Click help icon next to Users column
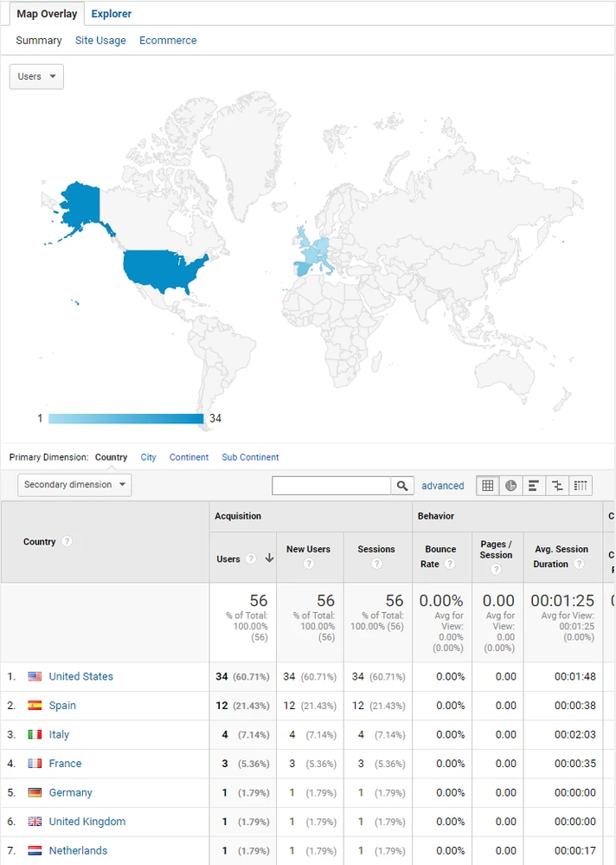616x865 pixels. (x=251, y=558)
